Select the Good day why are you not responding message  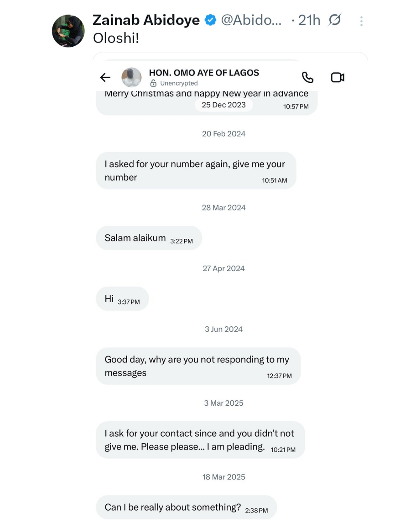(x=198, y=366)
